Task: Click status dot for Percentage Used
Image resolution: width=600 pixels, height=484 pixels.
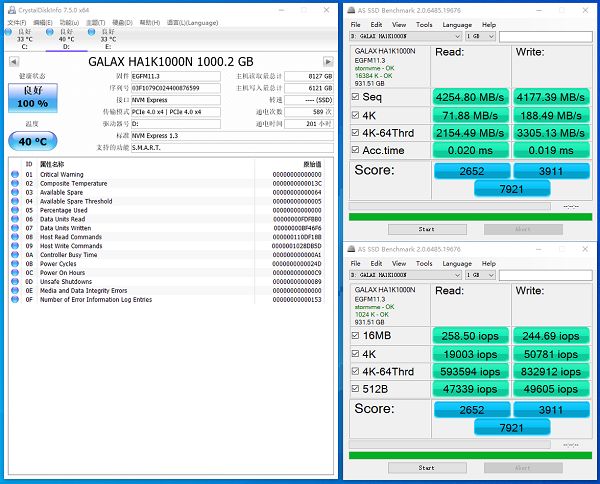Action: (x=15, y=210)
